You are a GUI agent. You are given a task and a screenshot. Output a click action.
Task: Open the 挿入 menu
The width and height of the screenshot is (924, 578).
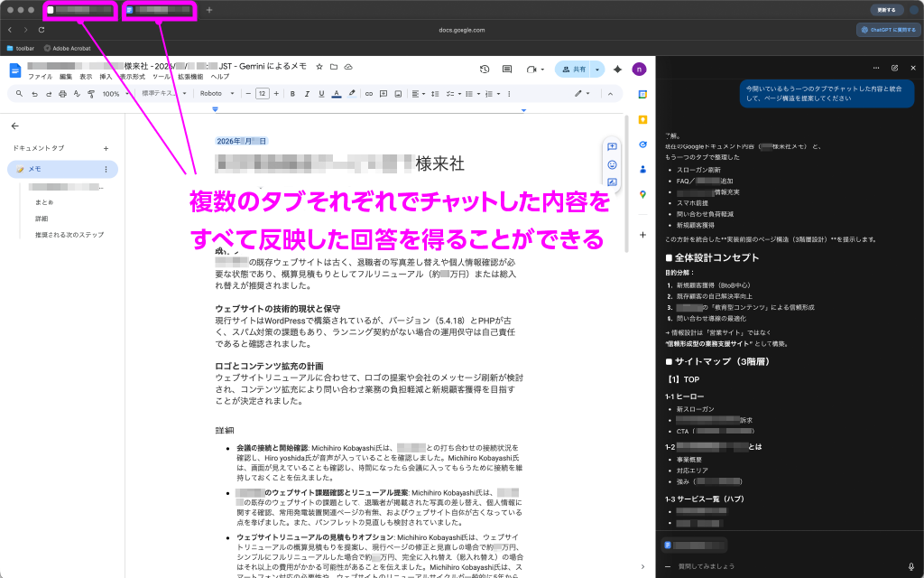point(106,77)
